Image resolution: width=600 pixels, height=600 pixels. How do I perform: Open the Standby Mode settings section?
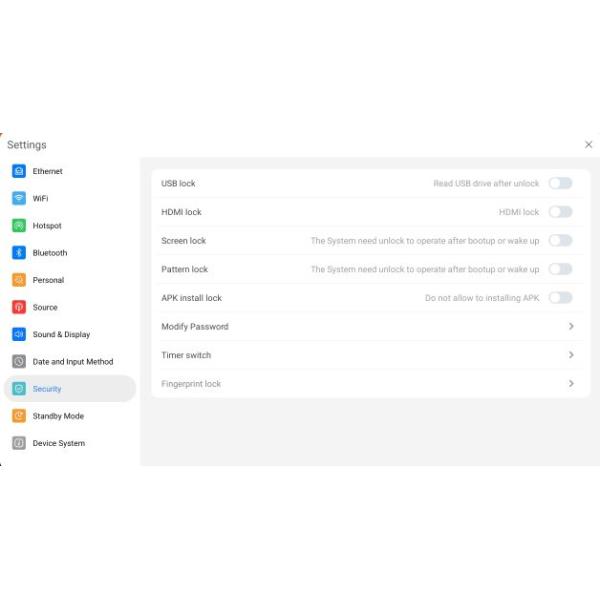[x=58, y=416]
